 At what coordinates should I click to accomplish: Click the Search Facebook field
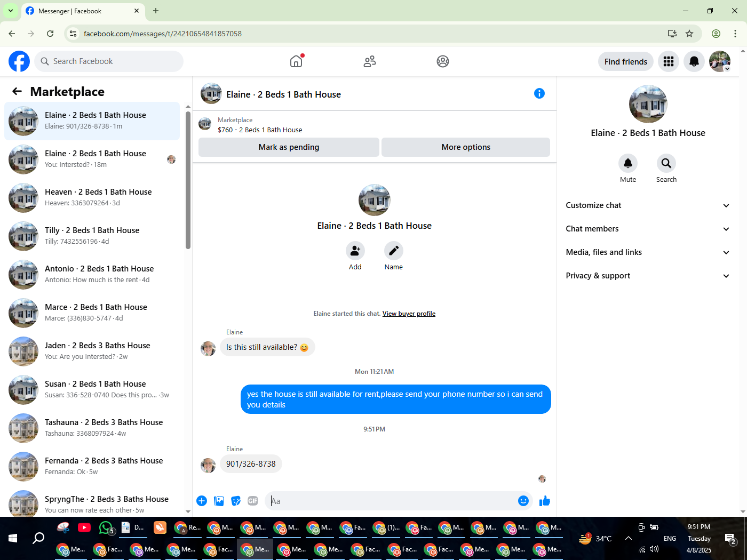coord(109,61)
